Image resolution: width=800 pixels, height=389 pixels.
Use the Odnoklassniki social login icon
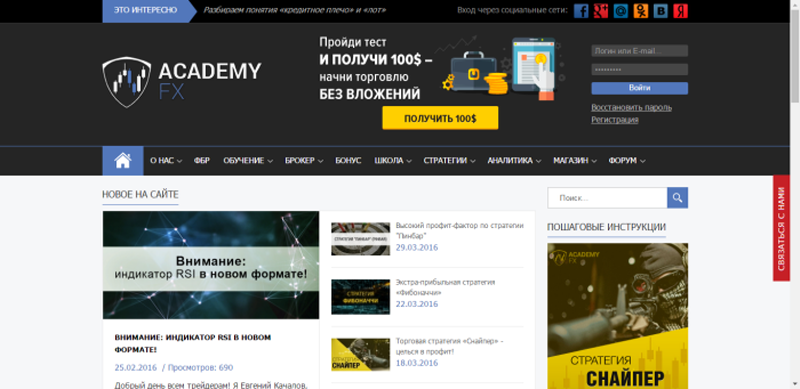[x=641, y=11]
